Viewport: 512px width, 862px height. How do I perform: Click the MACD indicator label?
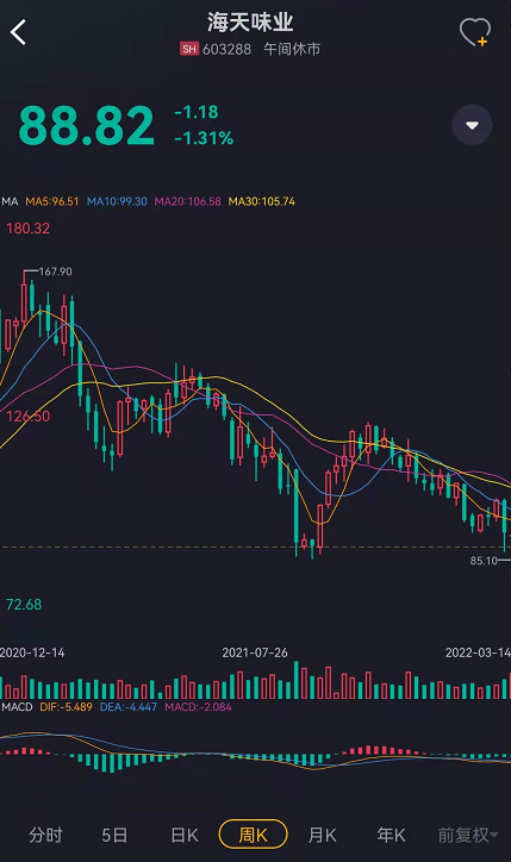click(17, 707)
